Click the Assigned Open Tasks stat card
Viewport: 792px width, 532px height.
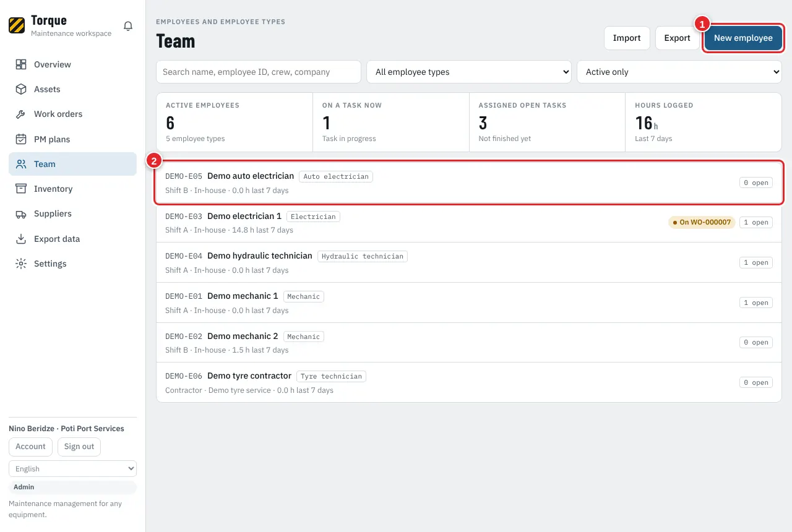548,122
